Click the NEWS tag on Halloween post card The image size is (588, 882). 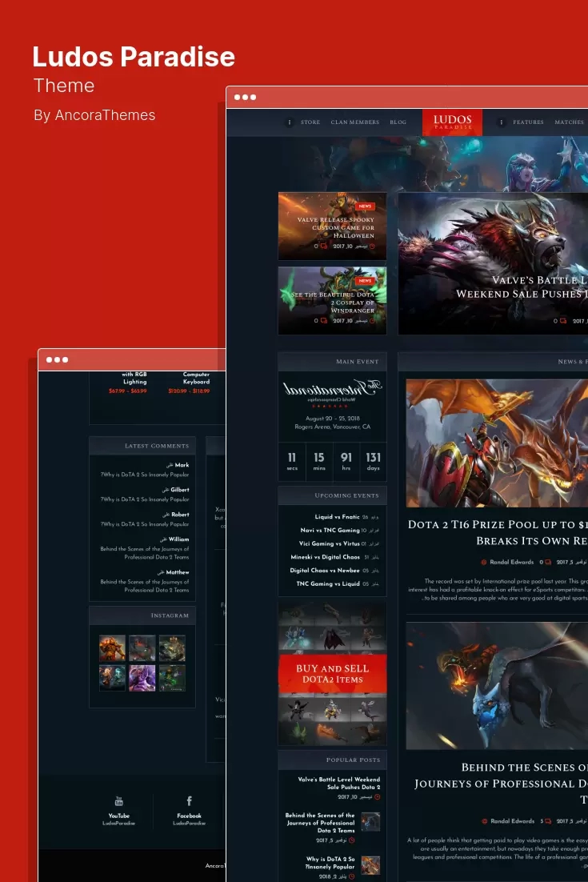[365, 206]
